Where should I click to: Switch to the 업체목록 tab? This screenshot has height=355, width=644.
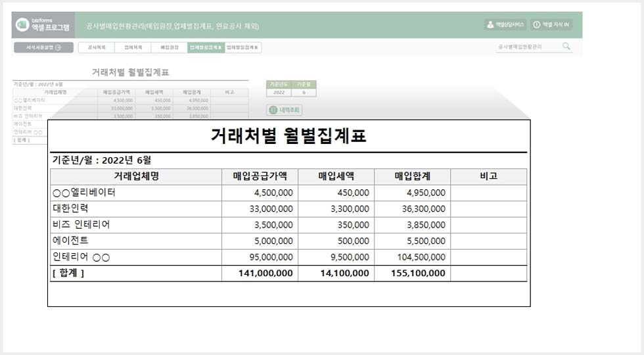(x=133, y=47)
